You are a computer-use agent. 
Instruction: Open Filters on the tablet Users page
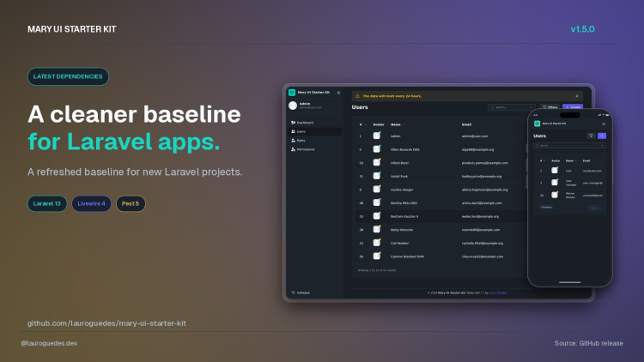[x=550, y=107]
